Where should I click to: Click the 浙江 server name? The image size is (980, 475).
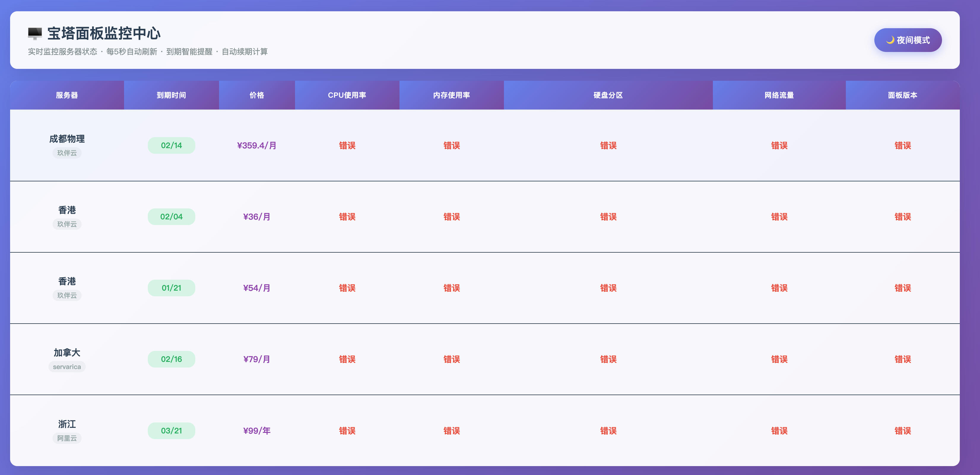click(67, 424)
